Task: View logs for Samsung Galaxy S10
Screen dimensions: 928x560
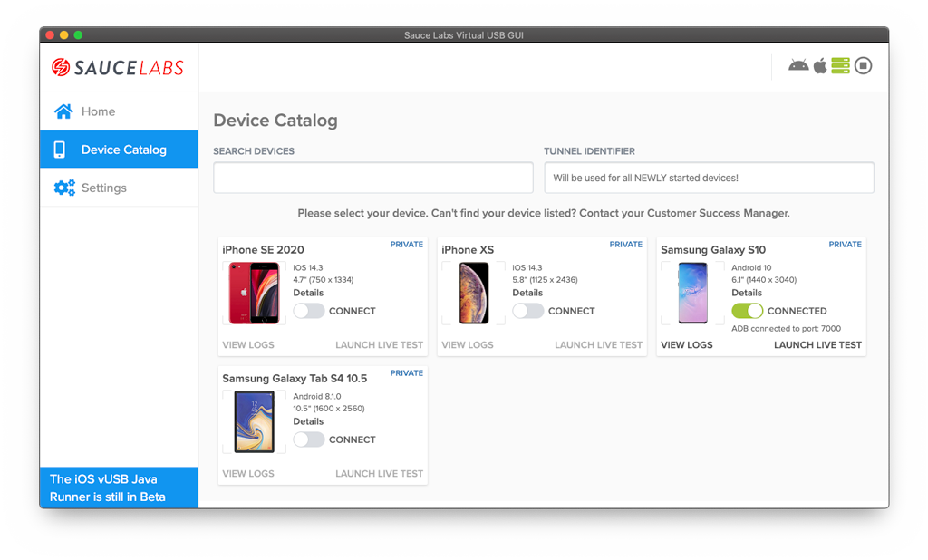Action: pyautogui.click(x=687, y=344)
